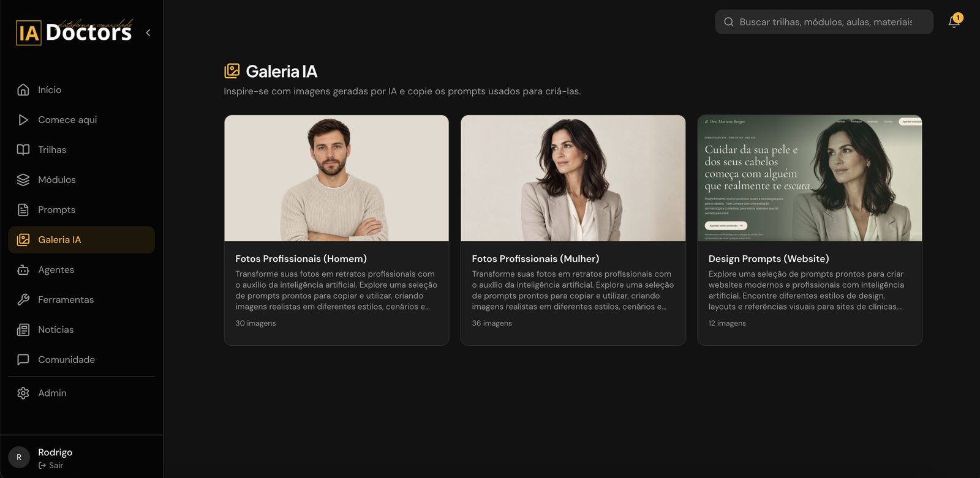Open the Prompts page

click(x=81, y=210)
